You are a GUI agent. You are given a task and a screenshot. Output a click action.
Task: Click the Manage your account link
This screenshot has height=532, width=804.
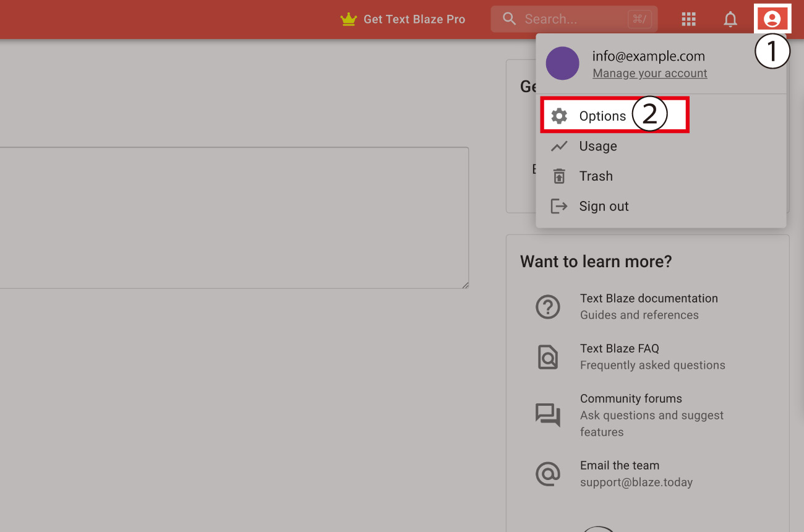(x=650, y=73)
